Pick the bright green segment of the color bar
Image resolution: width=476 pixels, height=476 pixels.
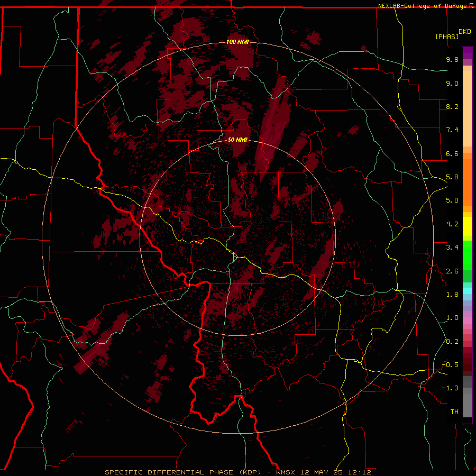click(467, 255)
